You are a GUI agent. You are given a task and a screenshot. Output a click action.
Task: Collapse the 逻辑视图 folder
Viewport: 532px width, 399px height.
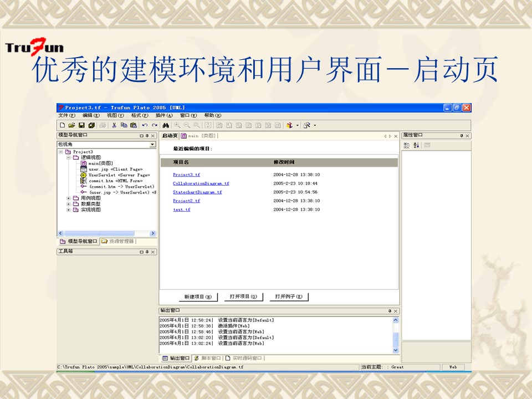coord(69,157)
